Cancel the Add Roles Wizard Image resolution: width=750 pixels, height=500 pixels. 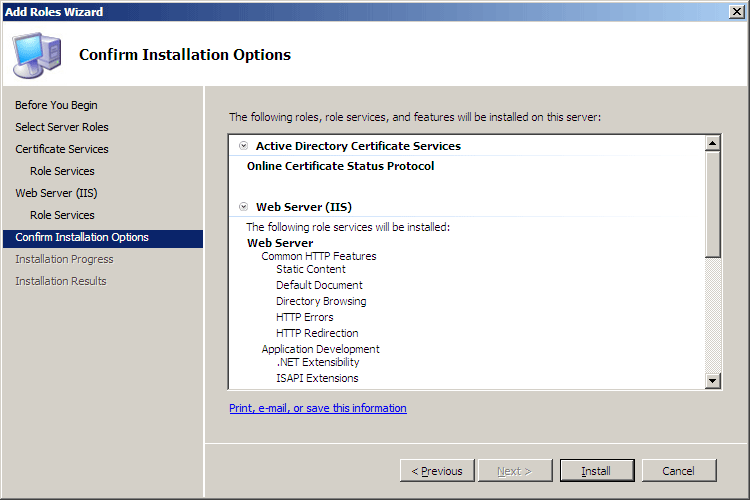(679, 471)
